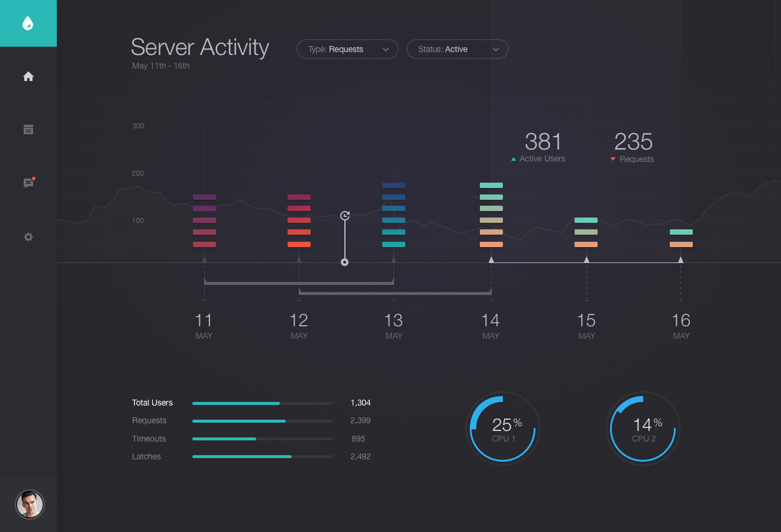Click the 16 MAY date label

[681, 326]
